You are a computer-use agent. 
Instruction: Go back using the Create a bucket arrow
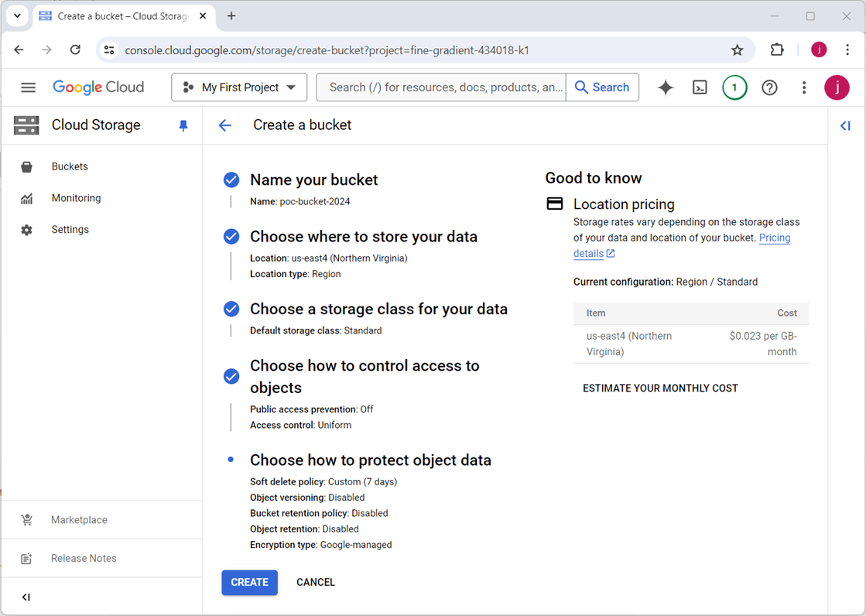[225, 125]
